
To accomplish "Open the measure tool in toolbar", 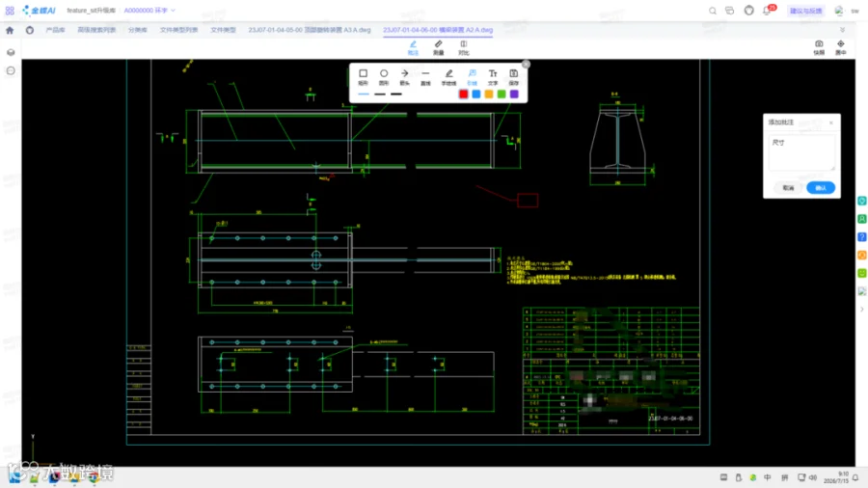I will [439, 47].
